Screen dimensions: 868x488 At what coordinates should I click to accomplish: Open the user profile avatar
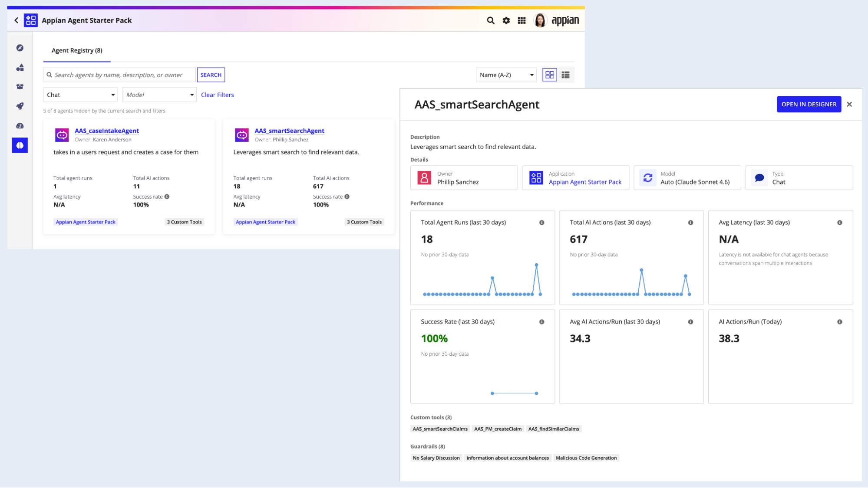(x=540, y=20)
